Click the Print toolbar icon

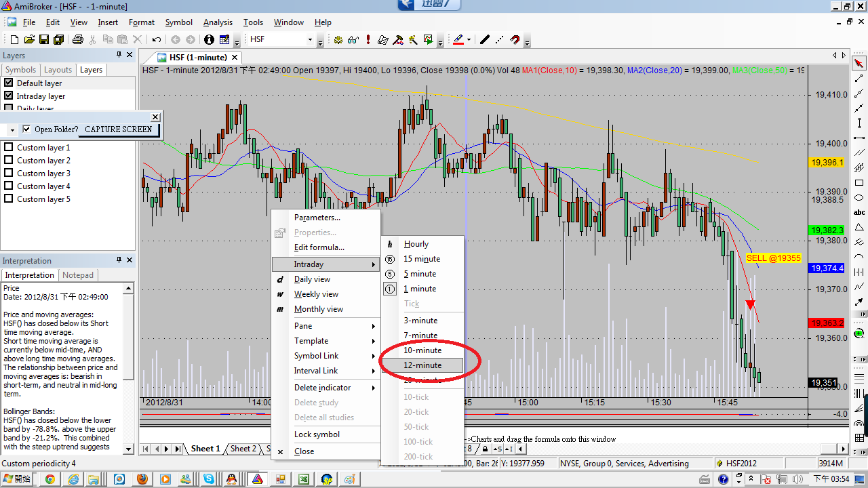tap(77, 39)
